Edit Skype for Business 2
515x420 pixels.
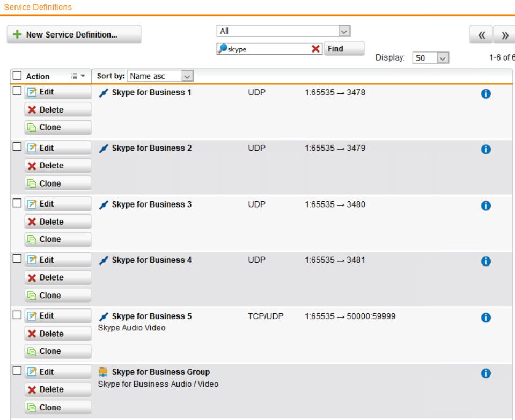(58, 148)
